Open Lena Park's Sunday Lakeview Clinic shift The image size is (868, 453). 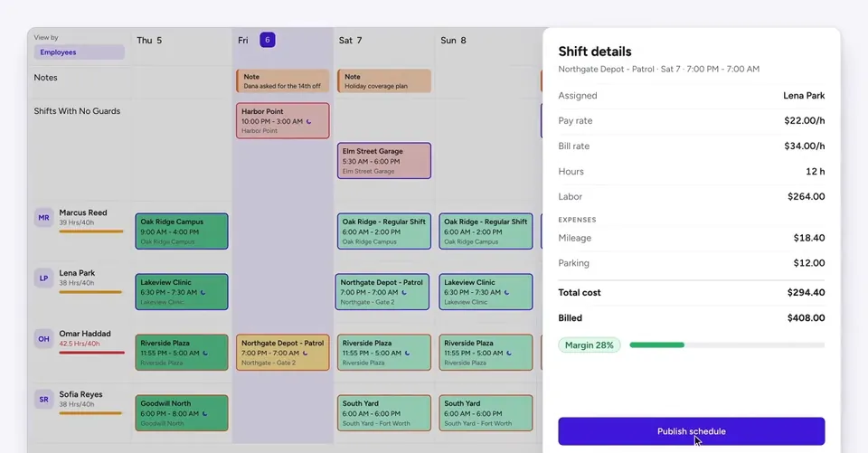tap(486, 291)
